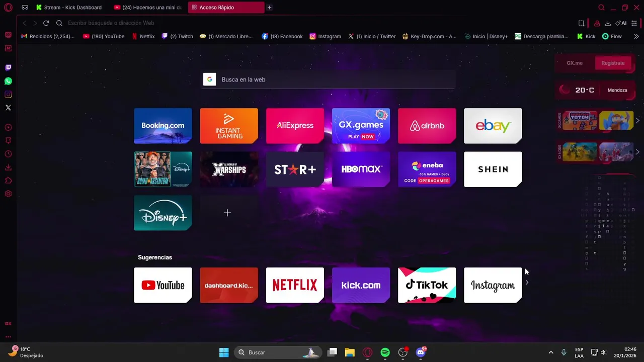
Task: Open the SHEIN speed dial tile
Action: [x=493, y=169]
